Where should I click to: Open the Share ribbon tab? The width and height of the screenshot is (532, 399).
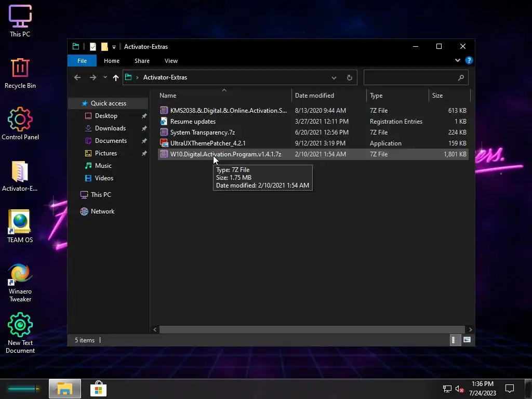tap(142, 61)
